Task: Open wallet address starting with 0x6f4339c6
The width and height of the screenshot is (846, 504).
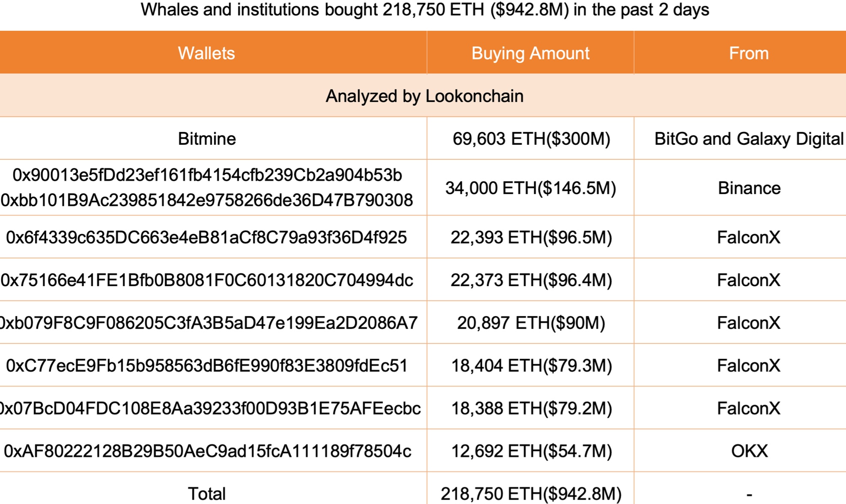Action: [x=206, y=237]
